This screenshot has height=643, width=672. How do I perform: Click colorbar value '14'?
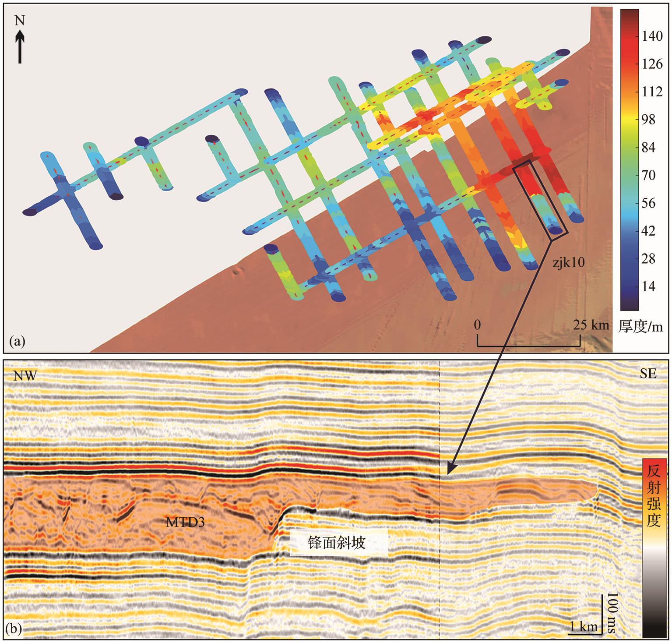click(649, 287)
